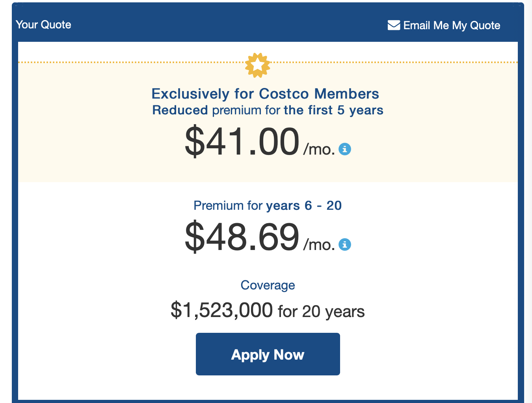Click the Coverage label

point(268,285)
